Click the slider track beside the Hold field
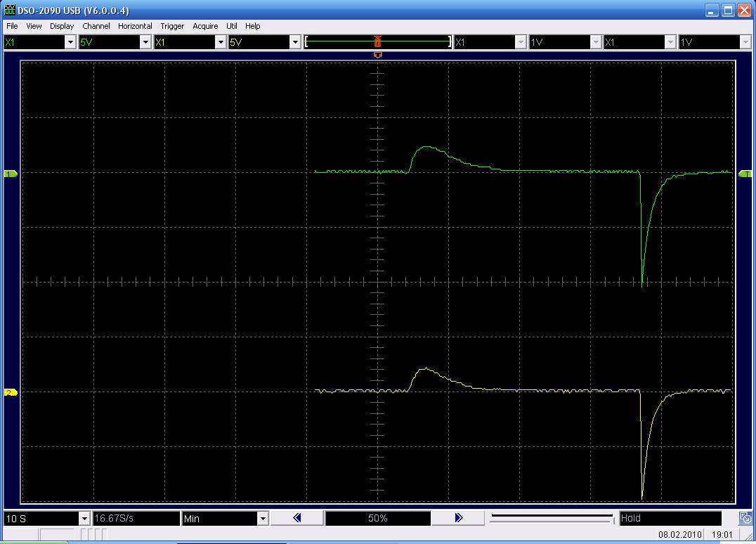The image size is (756, 544). (552, 519)
